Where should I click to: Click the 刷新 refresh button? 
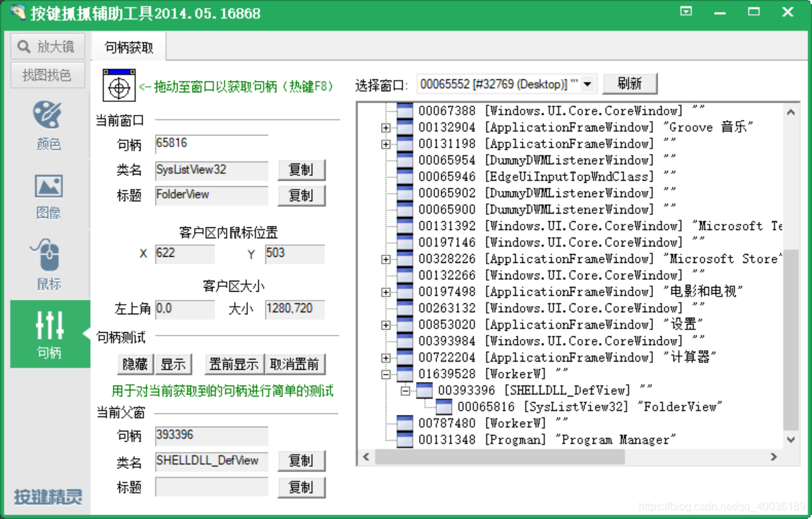[x=630, y=84]
